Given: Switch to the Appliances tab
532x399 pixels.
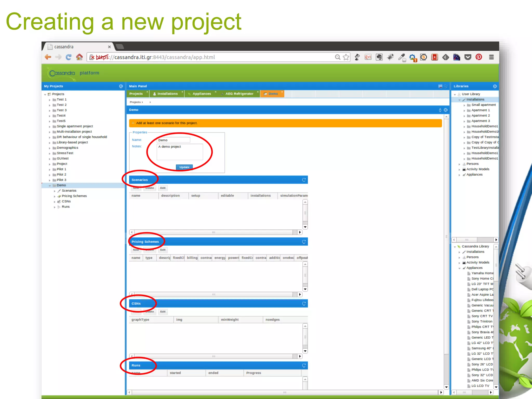Looking at the screenshot, I should [x=202, y=94].
